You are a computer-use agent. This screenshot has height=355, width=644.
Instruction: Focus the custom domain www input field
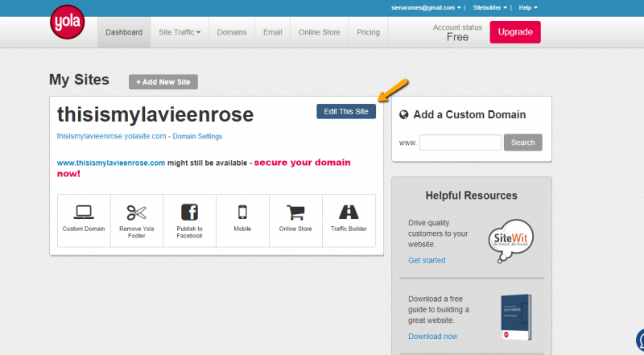tap(460, 142)
